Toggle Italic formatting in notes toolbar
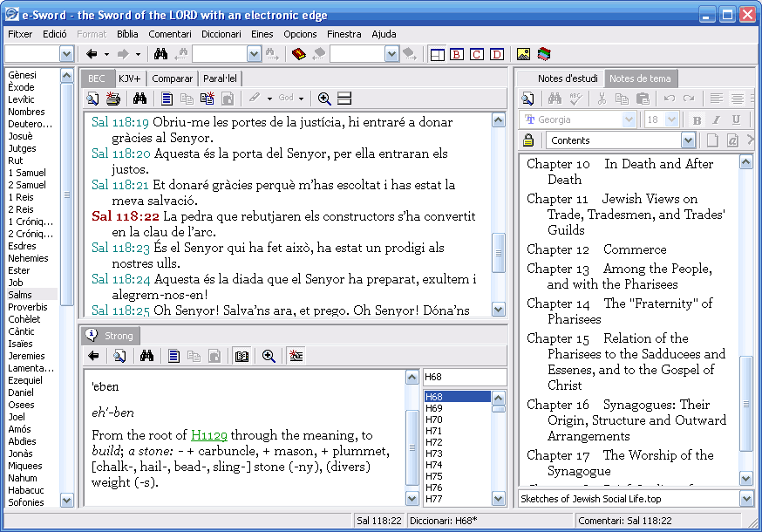 [717, 120]
